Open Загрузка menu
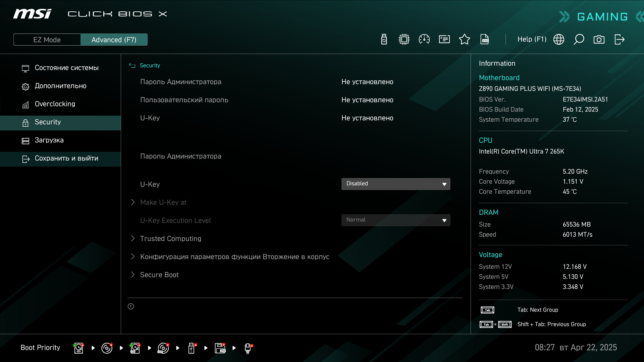Viewport: 644px width, 362px height. 60,140
